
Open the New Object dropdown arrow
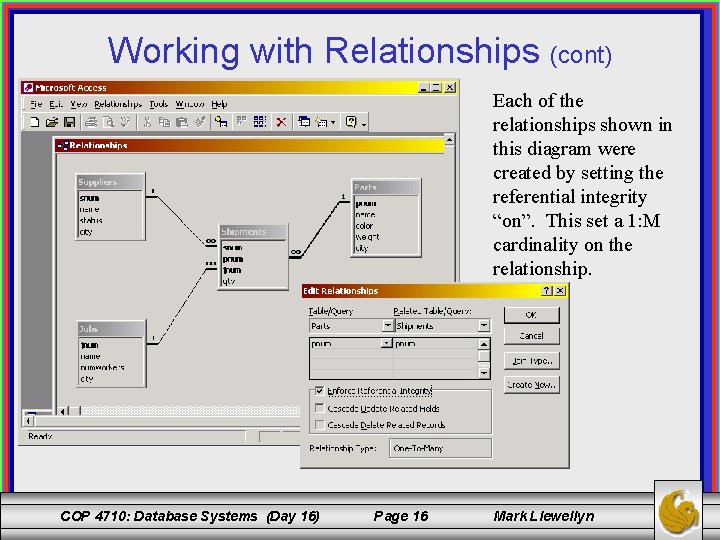[x=333, y=123]
